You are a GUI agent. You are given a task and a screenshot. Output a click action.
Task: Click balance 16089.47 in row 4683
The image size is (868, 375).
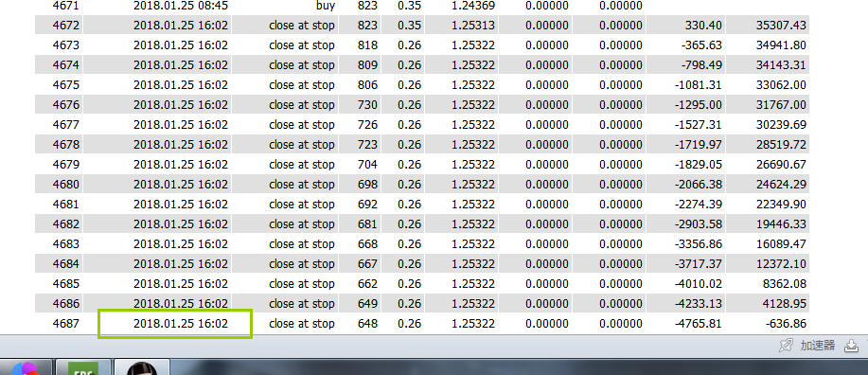[x=781, y=244]
